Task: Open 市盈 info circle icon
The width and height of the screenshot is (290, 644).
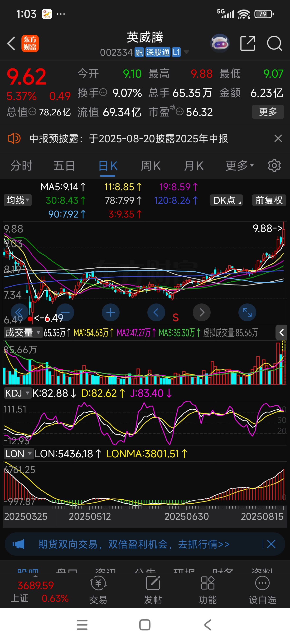Action: click(x=180, y=112)
